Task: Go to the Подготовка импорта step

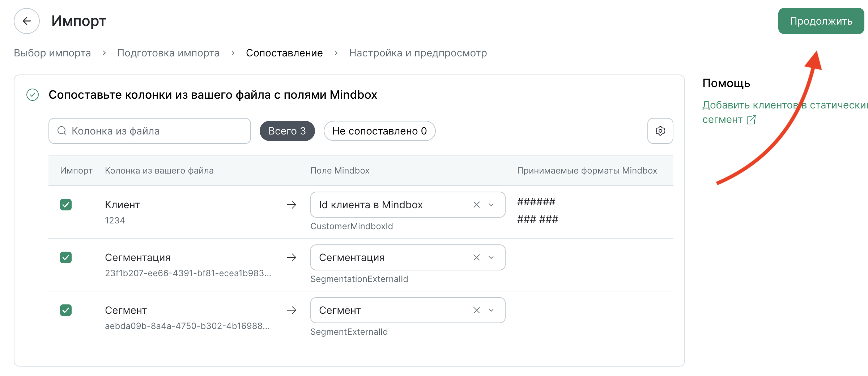Action: pos(168,53)
